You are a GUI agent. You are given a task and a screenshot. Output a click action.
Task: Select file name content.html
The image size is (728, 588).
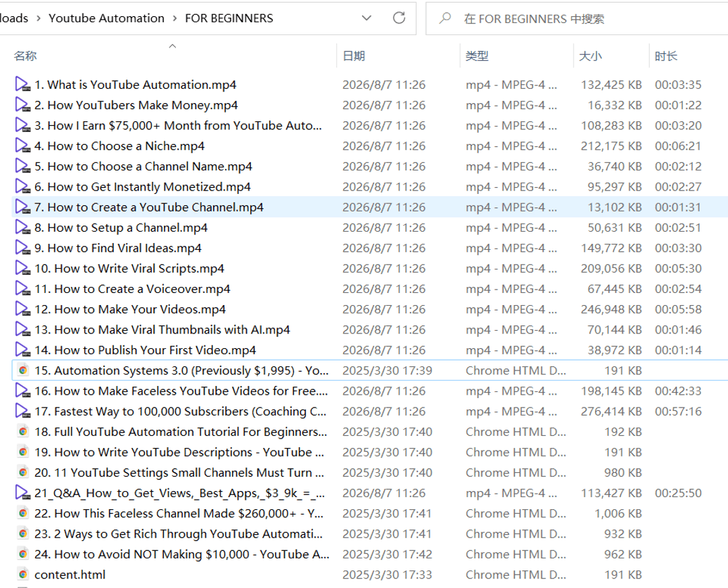pos(70,575)
